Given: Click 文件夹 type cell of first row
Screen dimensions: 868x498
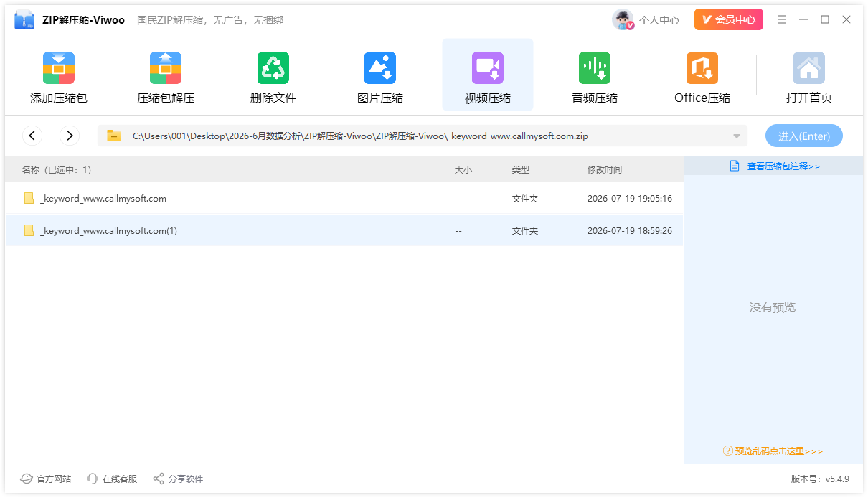Looking at the screenshot, I should click(525, 199).
